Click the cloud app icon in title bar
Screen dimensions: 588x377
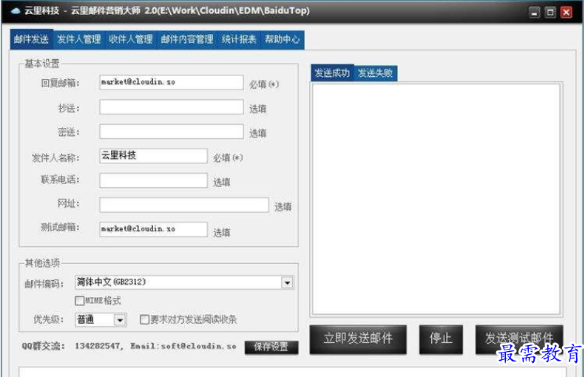pyautogui.click(x=16, y=11)
